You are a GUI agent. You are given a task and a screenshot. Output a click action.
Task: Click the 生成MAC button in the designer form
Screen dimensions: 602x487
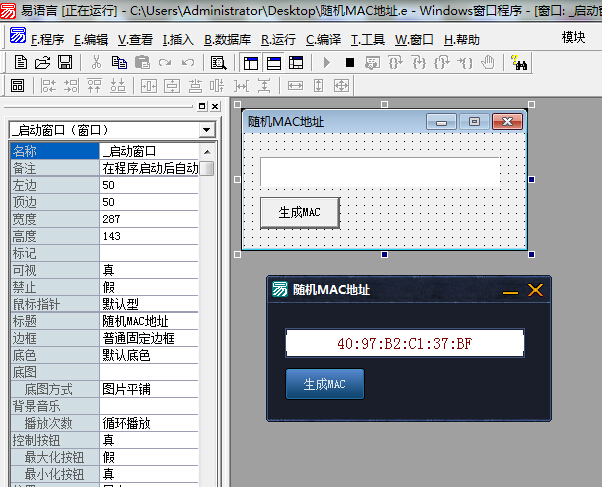[300, 213]
